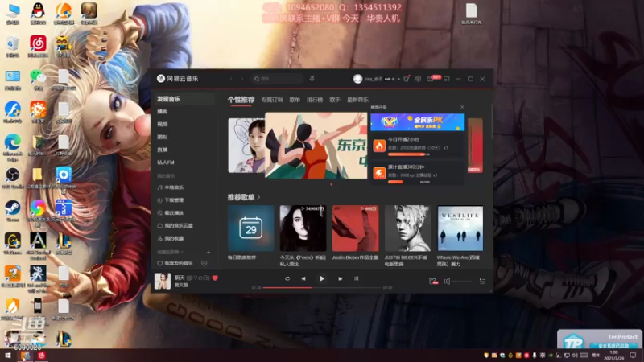Open the skin theme (shirt) icon
The height and width of the screenshot is (362, 644).
coord(407,78)
